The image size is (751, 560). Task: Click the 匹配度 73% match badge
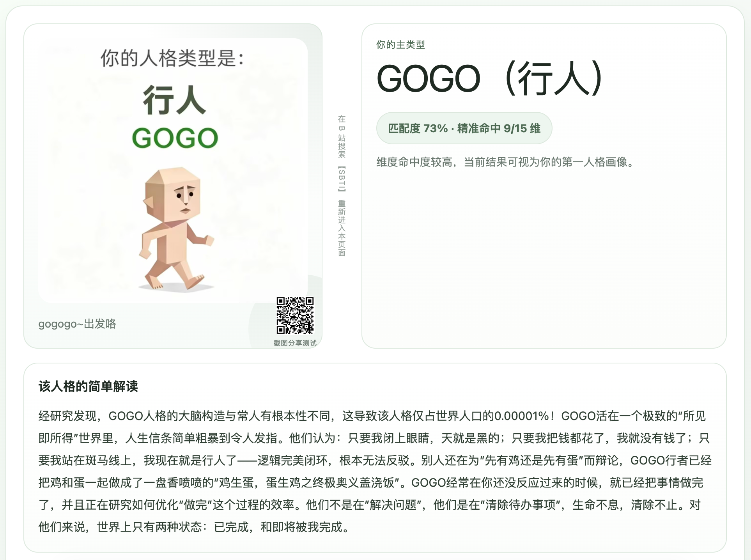coord(464,128)
